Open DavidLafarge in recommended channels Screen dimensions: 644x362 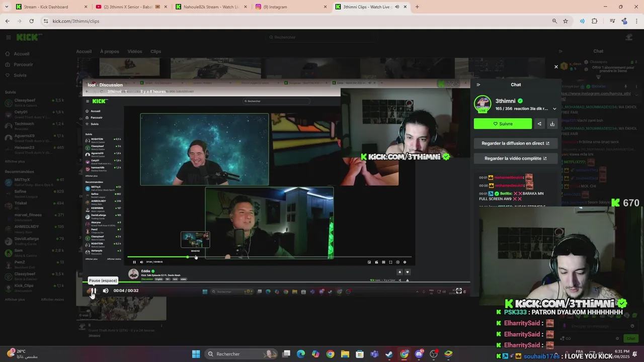click(x=34, y=240)
